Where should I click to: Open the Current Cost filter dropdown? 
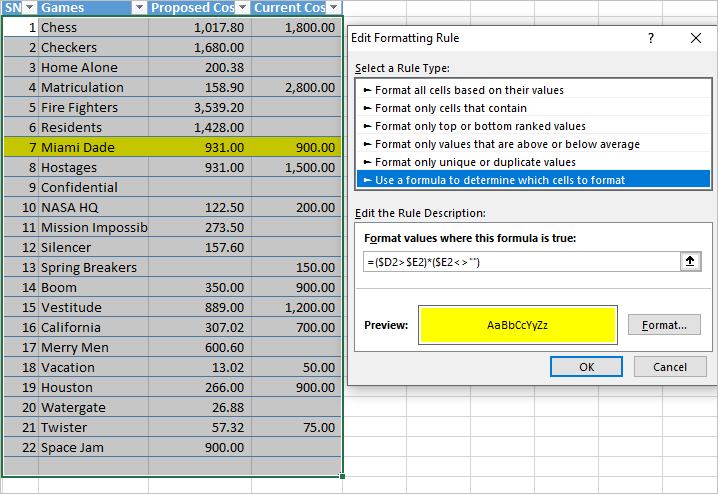334,7
